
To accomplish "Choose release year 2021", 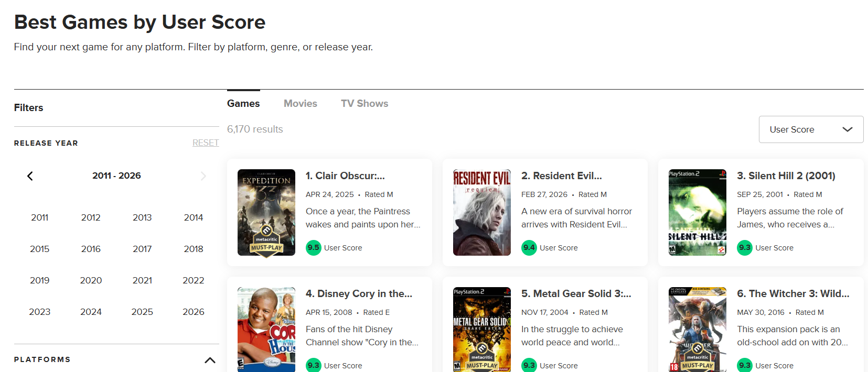I will [142, 280].
